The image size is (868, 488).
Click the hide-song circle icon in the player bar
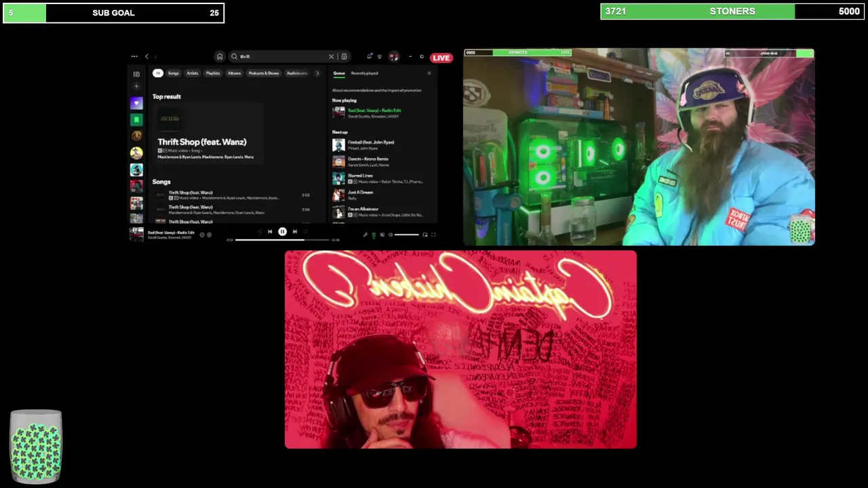coord(202,235)
